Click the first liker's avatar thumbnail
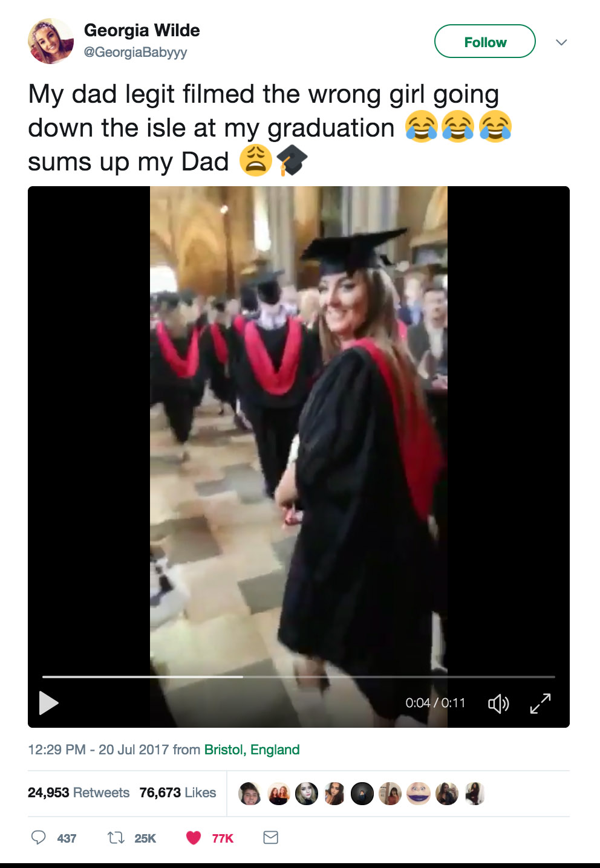The image size is (600, 868). point(249,794)
